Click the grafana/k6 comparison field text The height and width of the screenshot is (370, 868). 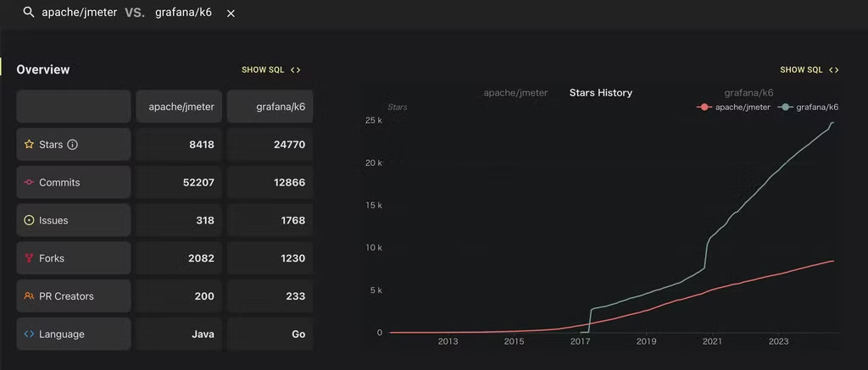(183, 13)
